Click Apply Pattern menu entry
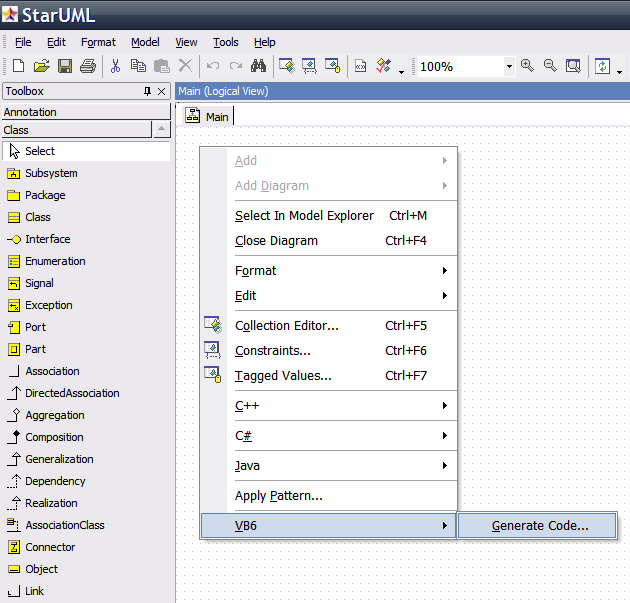Viewport: 630px width, 603px height. click(278, 495)
